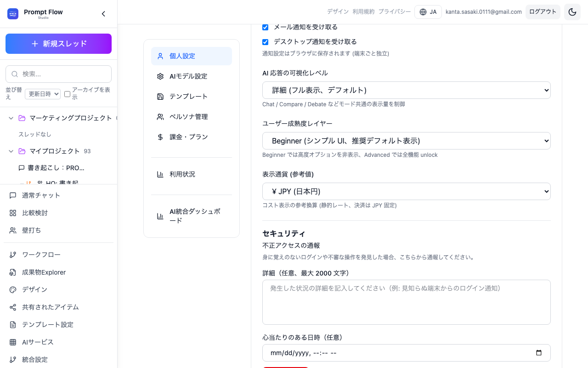The height and width of the screenshot is (368, 588).
Task: Focus the 検索 search field
Action: click(58, 74)
